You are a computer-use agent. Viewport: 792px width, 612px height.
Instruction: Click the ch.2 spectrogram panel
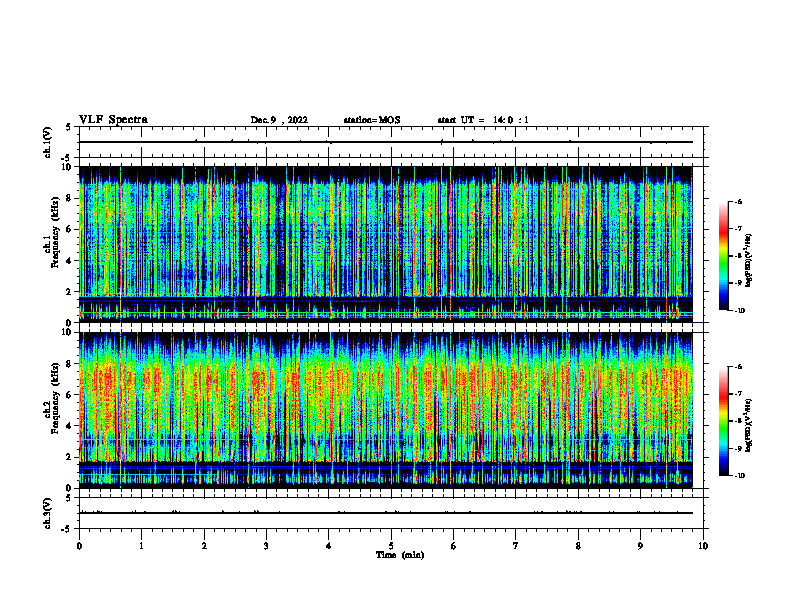(x=386, y=410)
